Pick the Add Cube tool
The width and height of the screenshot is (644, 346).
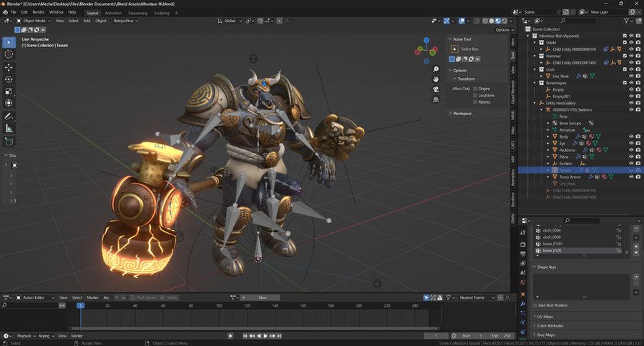(9, 142)
